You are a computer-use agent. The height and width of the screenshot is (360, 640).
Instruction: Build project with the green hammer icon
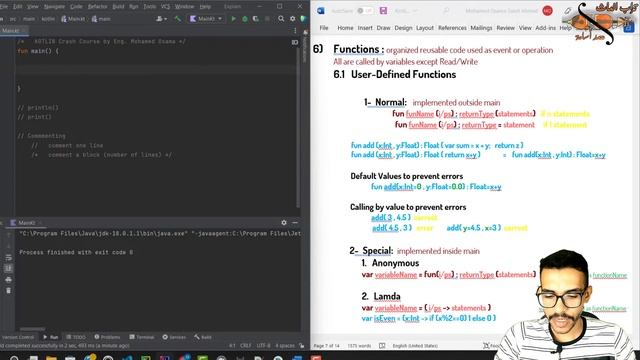click(178, 19)
